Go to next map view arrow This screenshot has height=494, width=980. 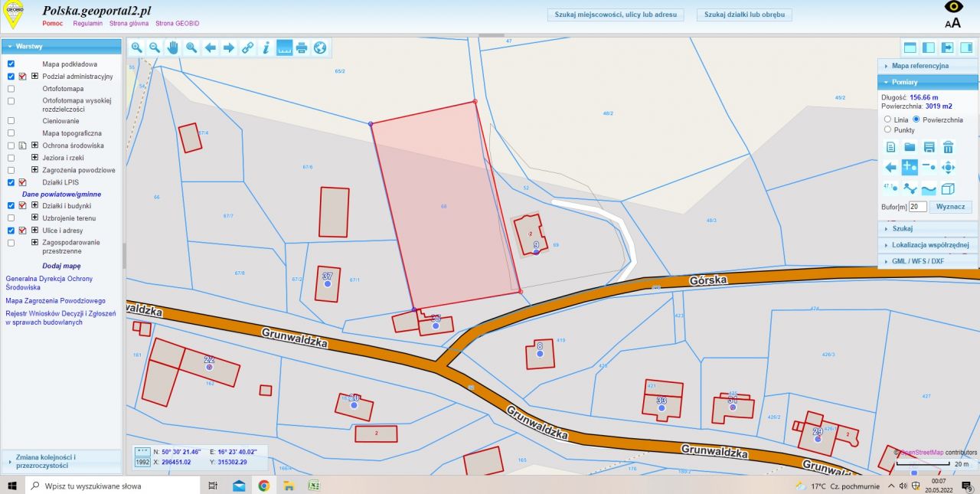228,47
